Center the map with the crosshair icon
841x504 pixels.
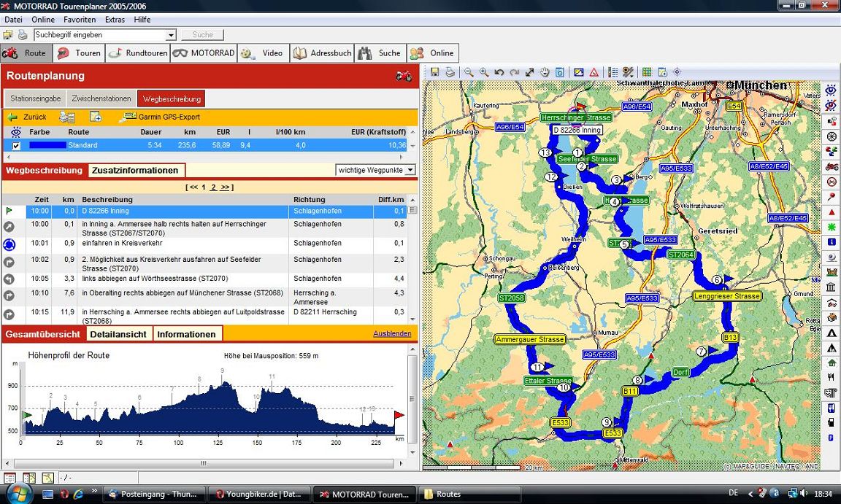(x=677, y=72)
